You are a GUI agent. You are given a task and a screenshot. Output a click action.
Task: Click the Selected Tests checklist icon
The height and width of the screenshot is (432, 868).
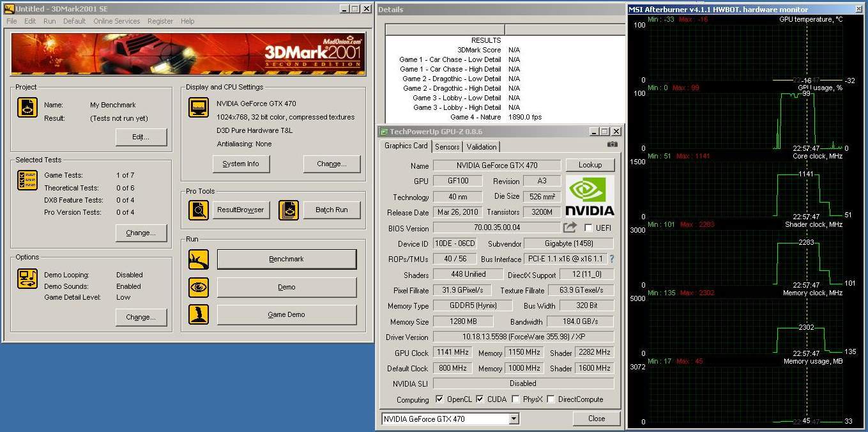[27, 180]
